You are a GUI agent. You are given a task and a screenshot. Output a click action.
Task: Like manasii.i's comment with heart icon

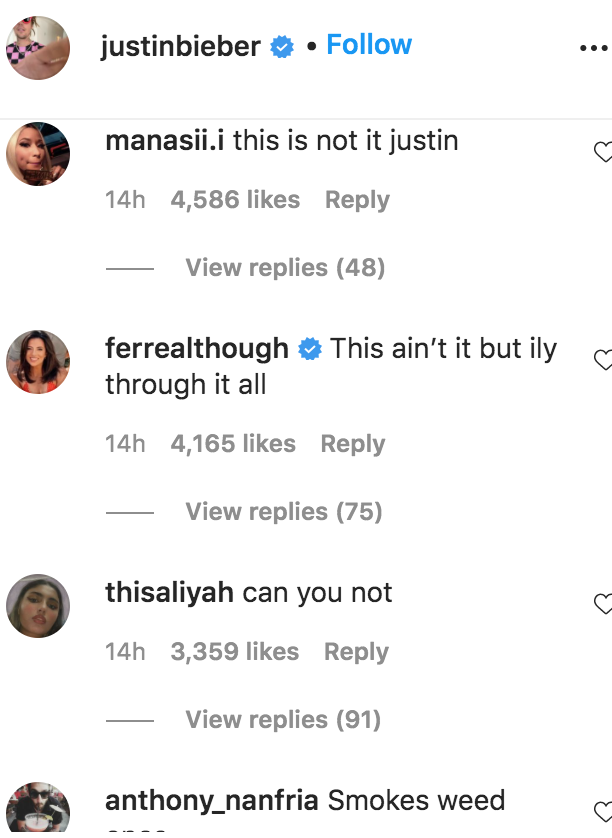click(x=603, y=152)
